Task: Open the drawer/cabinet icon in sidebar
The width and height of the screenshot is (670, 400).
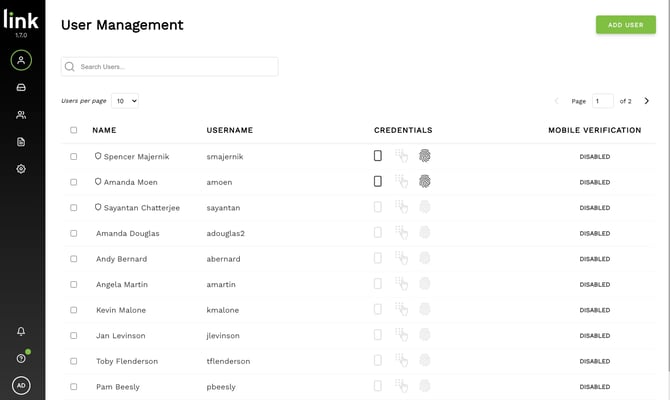Action: (x=21, y=88)
